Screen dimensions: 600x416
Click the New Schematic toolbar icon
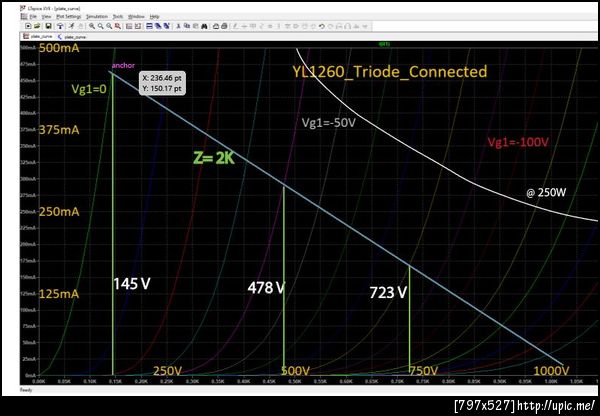tap(28, 26)
